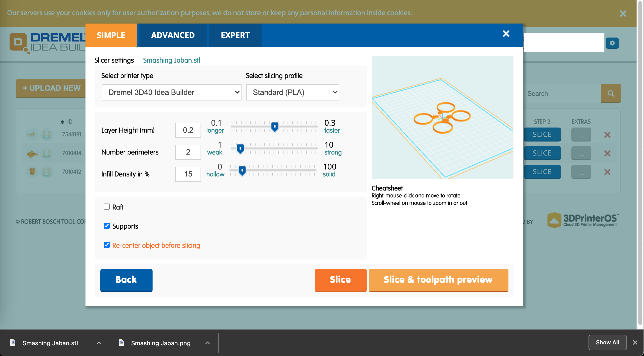Open the printer type dropdown

click(x=171, y=92)
